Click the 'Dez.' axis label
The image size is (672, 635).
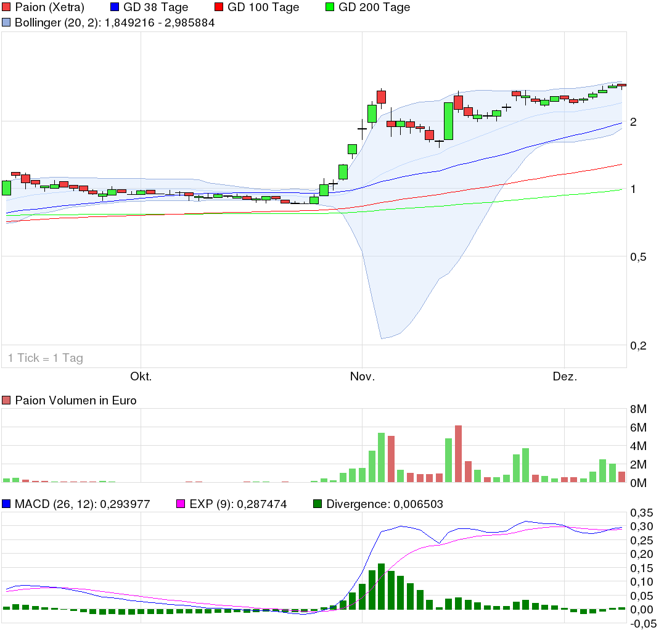[565, 377]
